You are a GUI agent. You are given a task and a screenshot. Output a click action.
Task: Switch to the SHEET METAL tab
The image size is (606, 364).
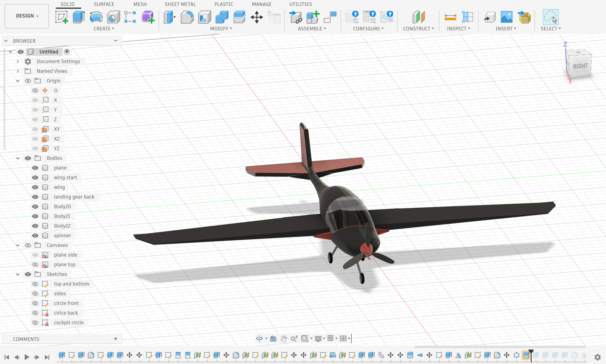(x=180, y=4)
